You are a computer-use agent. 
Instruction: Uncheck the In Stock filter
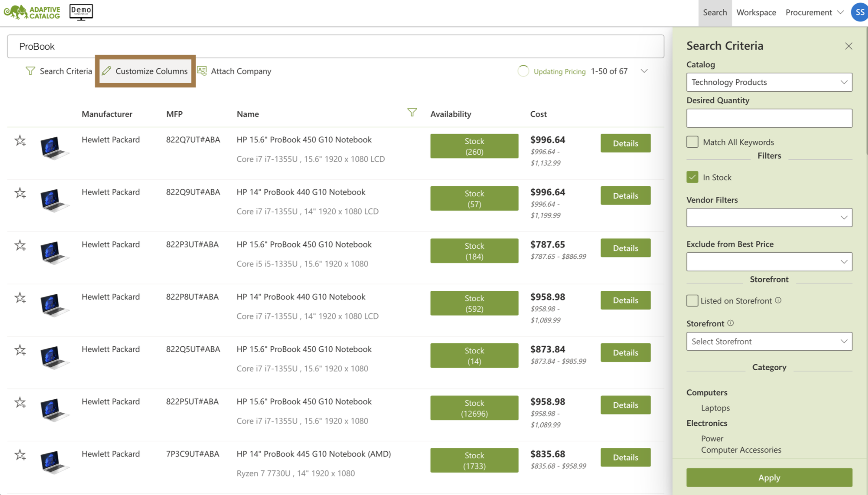pyautogui.click(x=692, y=177)
